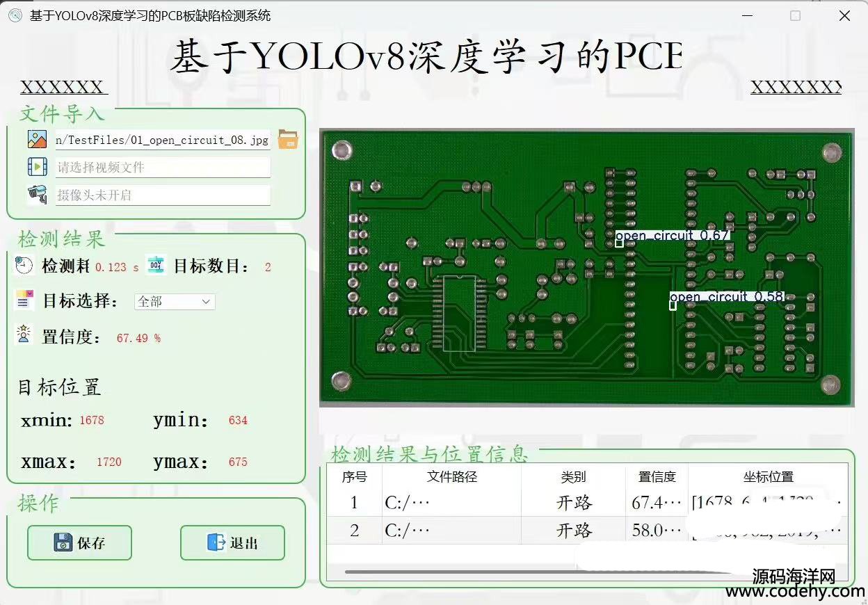This screenshot has width=868, height=605.
Task: Click the left XXXXXX link
Action: 63,87
